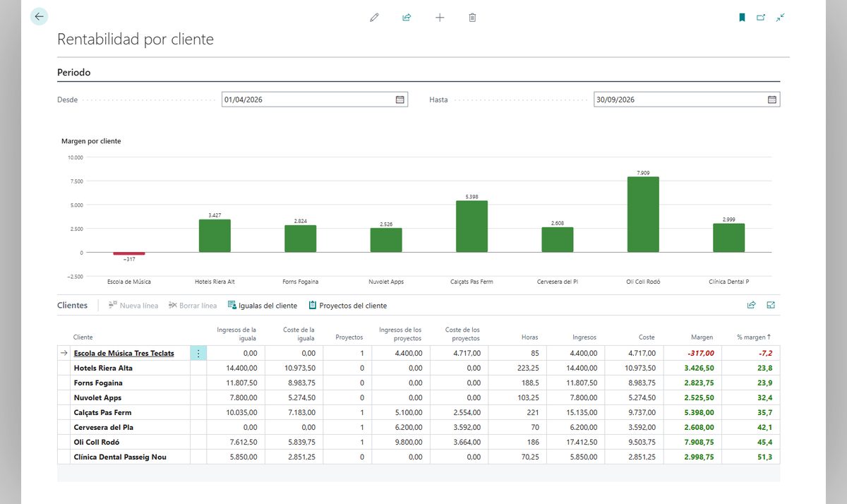Click the Nuvolet Apps chart bar
The image size is (847, 504).
point(386,240)
